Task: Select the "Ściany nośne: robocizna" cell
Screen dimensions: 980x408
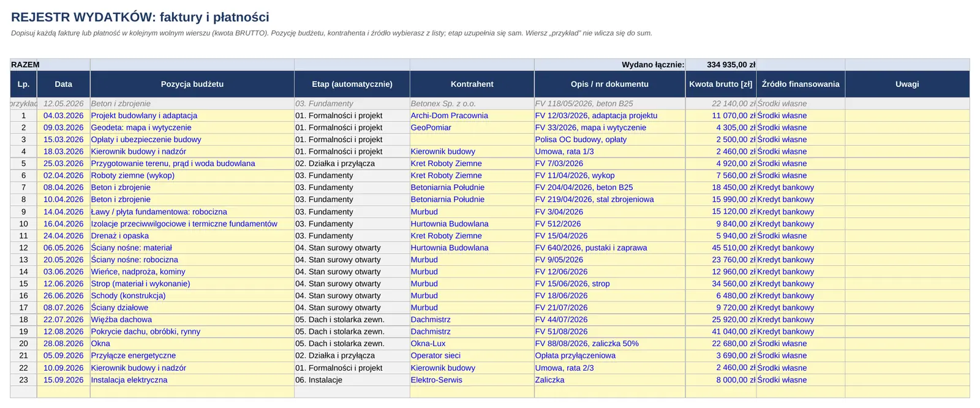Action: click(x=192, y=260)
